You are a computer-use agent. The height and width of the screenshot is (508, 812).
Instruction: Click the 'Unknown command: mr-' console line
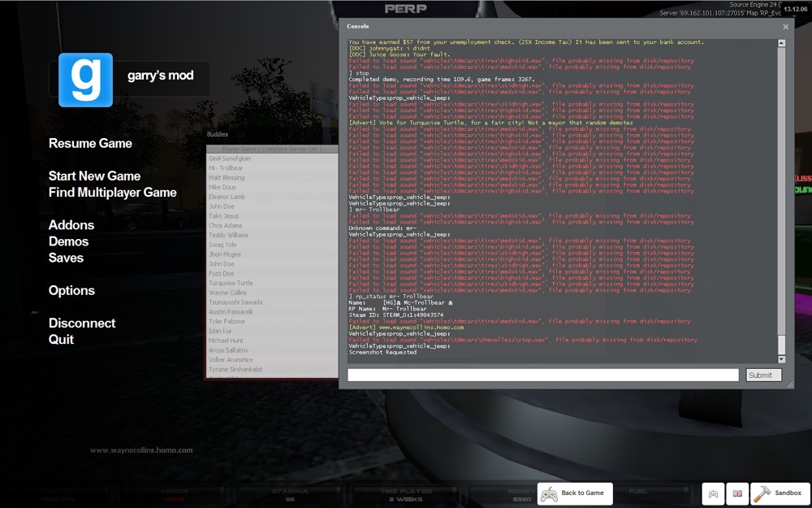coord(382,228)
